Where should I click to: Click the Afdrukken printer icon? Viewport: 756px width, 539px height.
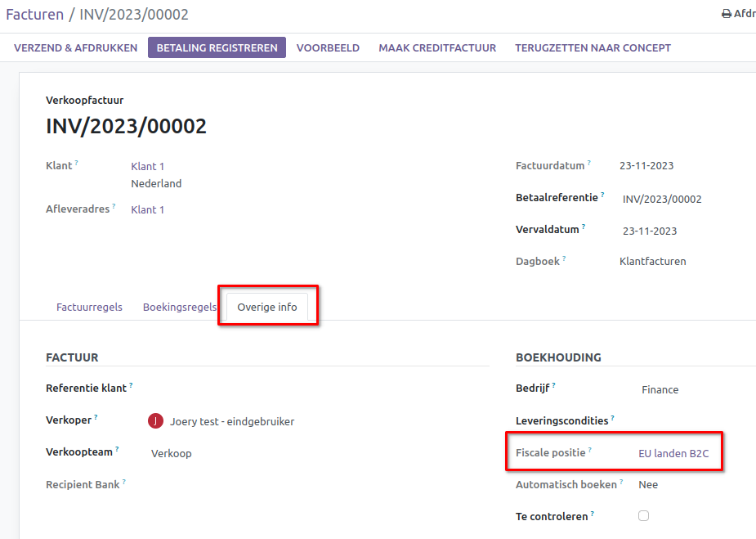click(x=727, y=13)
